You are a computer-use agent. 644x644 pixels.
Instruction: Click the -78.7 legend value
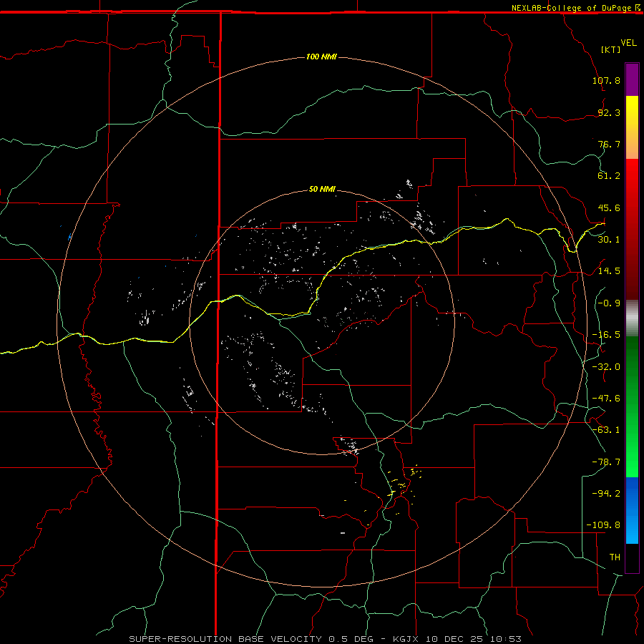606,462
